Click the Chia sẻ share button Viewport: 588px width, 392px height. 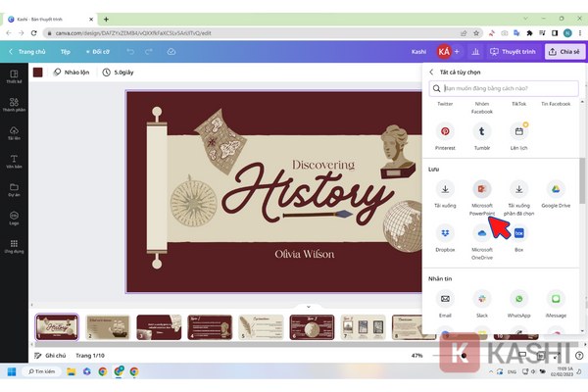click(x=564, y=51)
